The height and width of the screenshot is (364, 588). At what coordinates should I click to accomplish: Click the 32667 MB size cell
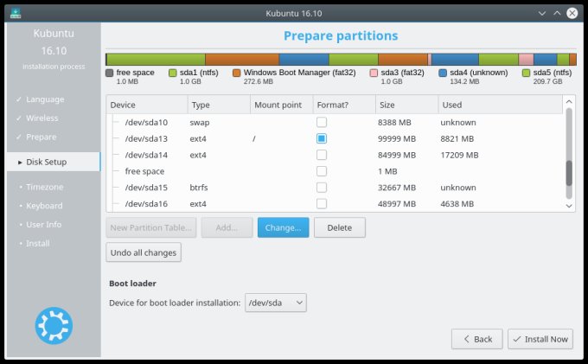pos(397,188)
